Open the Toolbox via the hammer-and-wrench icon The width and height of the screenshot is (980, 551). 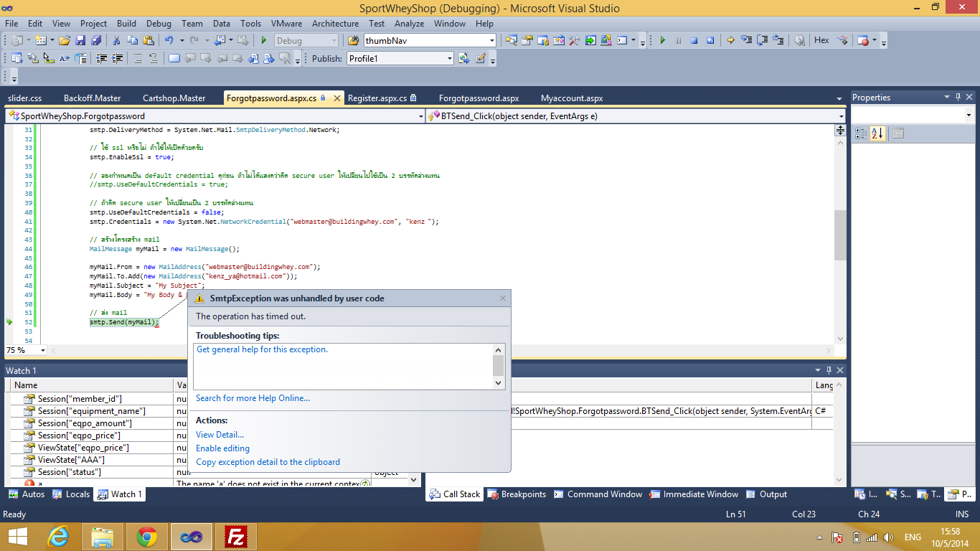[574, 40]
